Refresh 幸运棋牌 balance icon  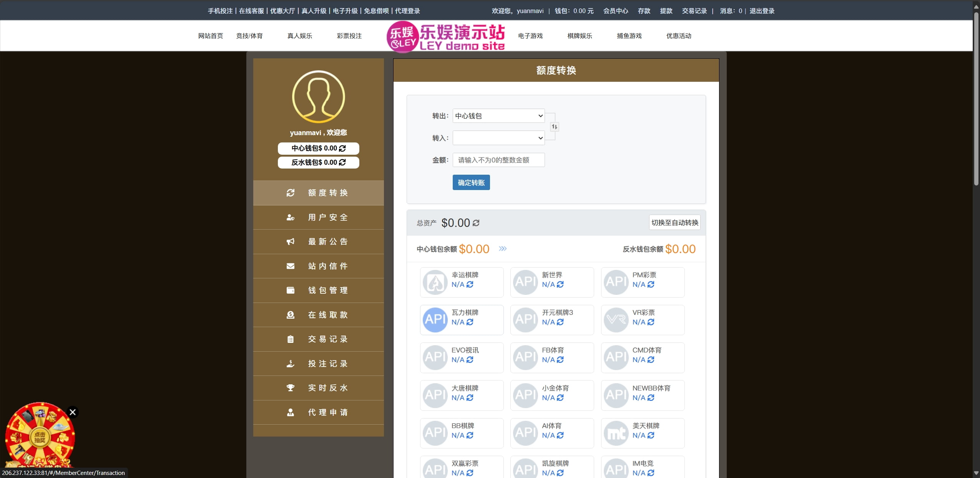coord(470,284)
